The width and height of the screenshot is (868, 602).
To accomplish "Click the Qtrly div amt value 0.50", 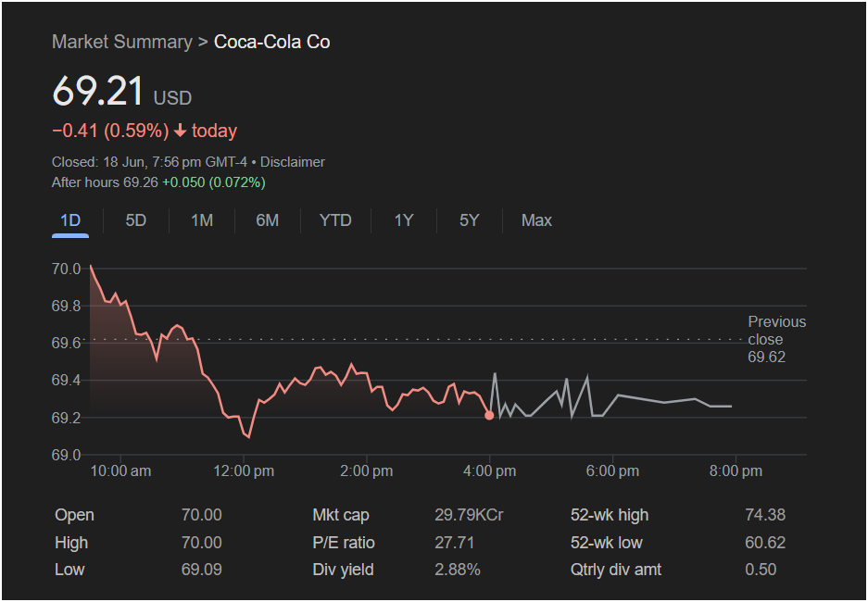I will 761,570.
